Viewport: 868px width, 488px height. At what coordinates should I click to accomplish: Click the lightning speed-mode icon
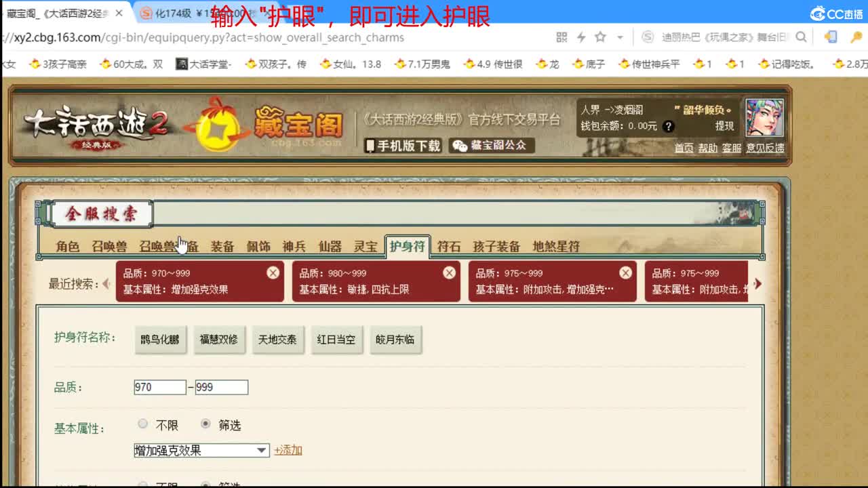click(x=581, y=37)
